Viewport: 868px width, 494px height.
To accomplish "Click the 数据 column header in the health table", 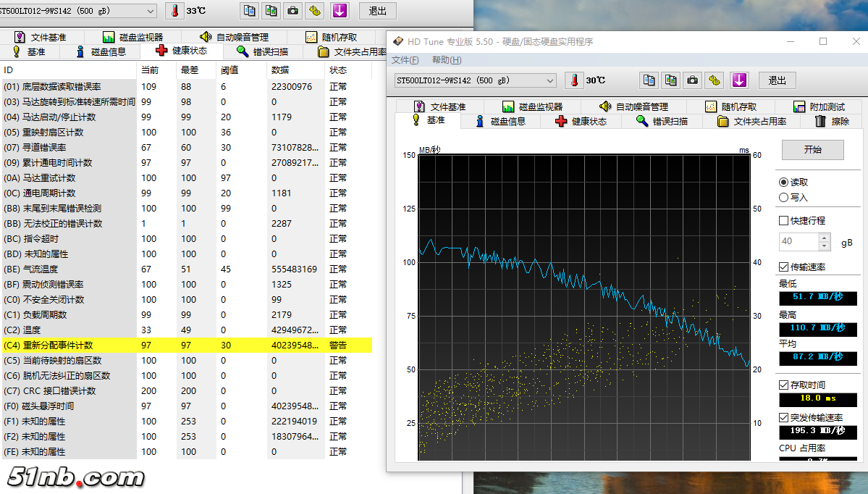I will pyautogui.click(x=279, y=70).
